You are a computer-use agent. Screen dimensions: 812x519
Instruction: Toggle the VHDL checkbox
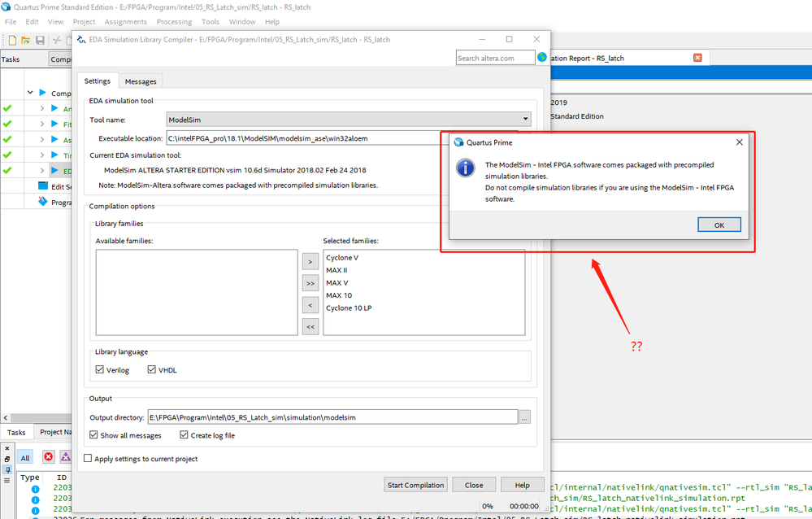tap(152, 369)
